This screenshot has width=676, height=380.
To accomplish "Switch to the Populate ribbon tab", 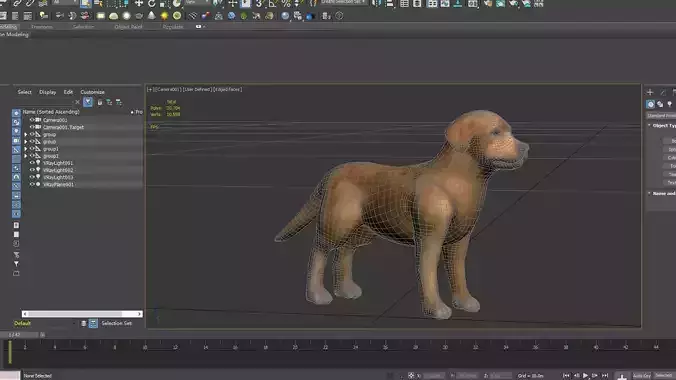I will click(172, 27).
